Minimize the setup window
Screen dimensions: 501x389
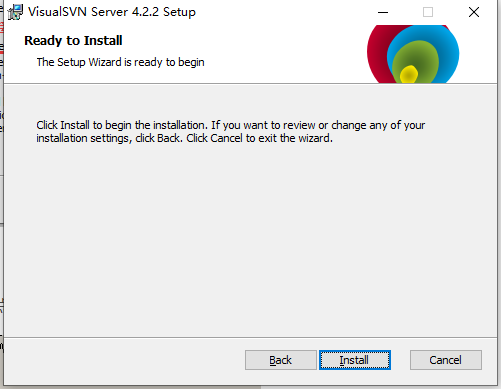(x=383, y=12)
